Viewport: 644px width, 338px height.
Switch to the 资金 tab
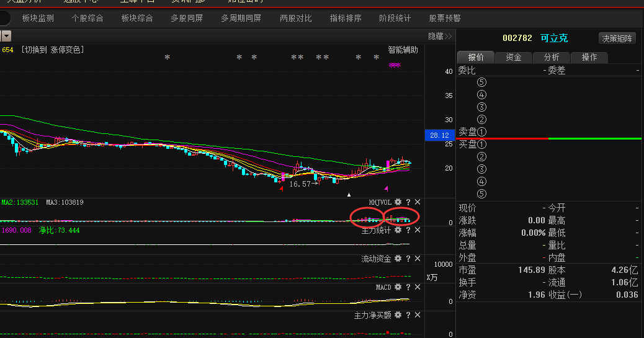tap(514, 57)
